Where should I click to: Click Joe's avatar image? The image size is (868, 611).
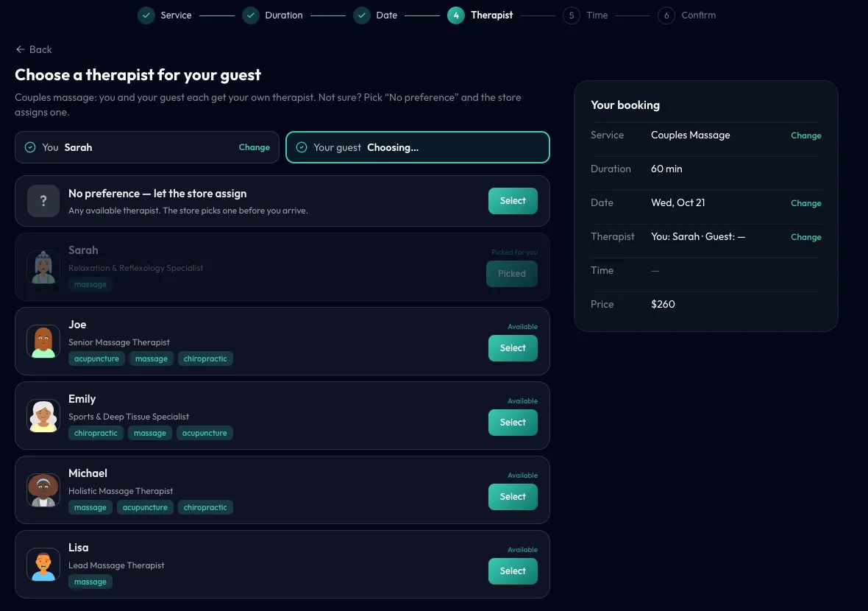(x=43, y=342)
